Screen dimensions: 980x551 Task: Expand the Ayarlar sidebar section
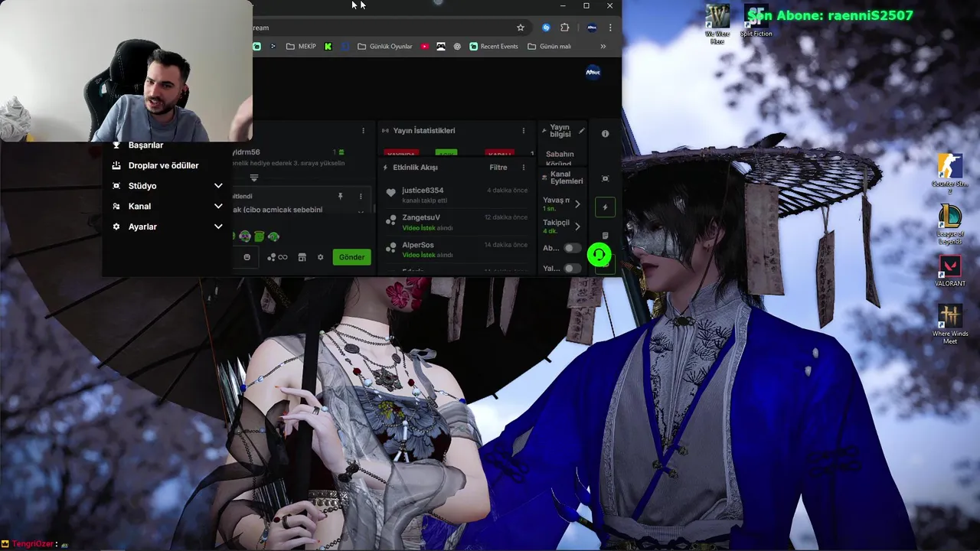[x=218, y=227]
